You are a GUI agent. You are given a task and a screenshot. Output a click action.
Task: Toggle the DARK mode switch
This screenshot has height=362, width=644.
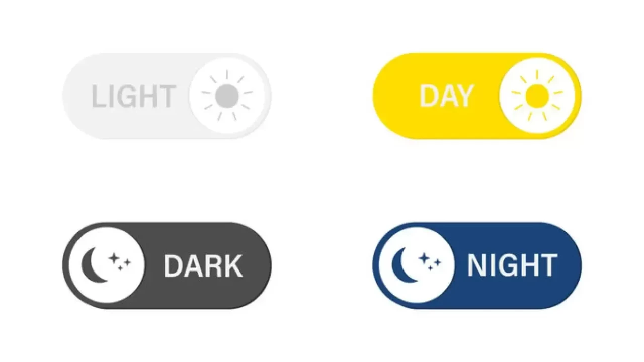click(x=167, y=265)
